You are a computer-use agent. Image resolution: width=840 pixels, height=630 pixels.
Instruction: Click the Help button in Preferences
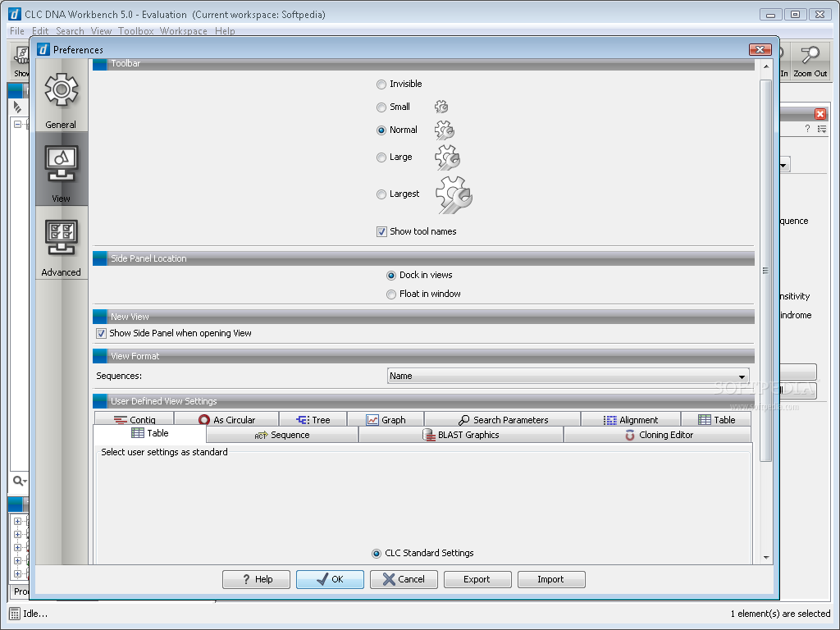pos(256,579)
